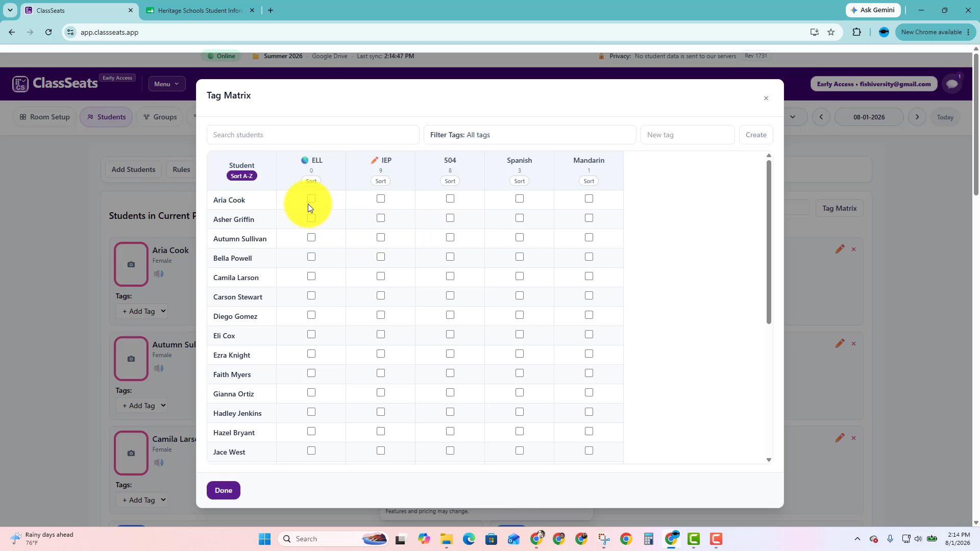Open Add Tag dropdown under Camila Larson card
980x551 pixels.
click(142, 500)
